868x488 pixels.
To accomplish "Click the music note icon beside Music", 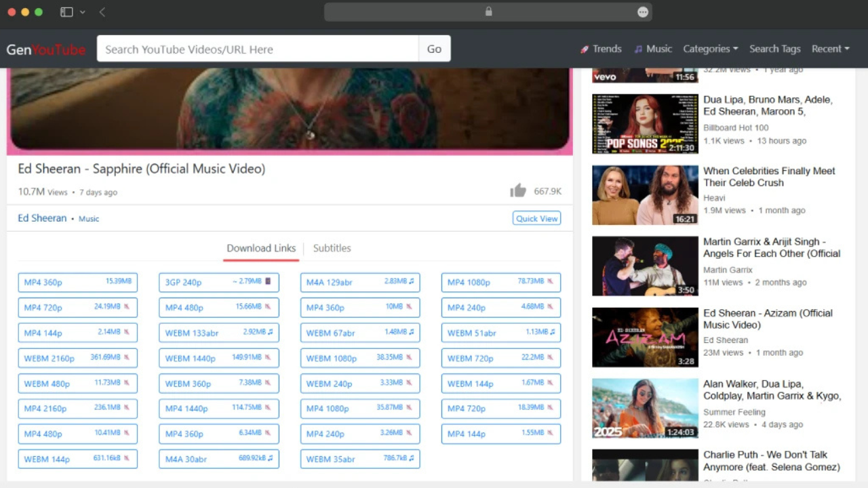I will pyautogui.click(x=638, y=49).
